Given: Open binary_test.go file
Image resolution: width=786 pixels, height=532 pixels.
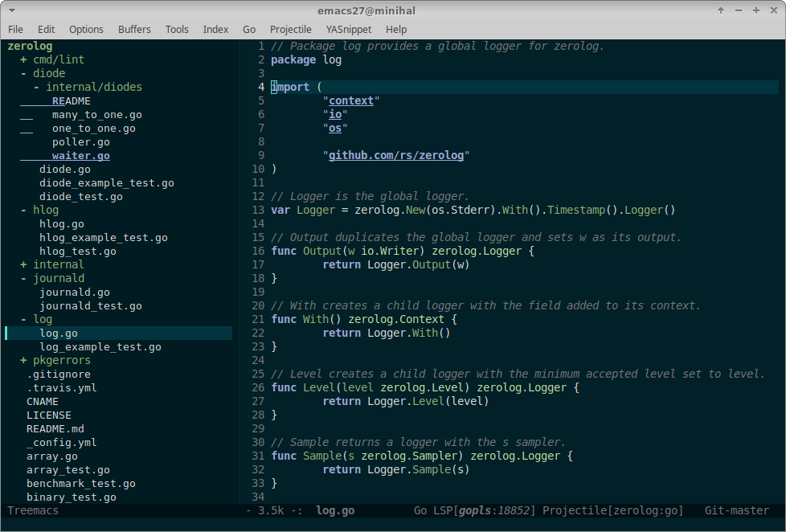Looking at the screenshot, I should pyautogui.click(x=72, y=497).
